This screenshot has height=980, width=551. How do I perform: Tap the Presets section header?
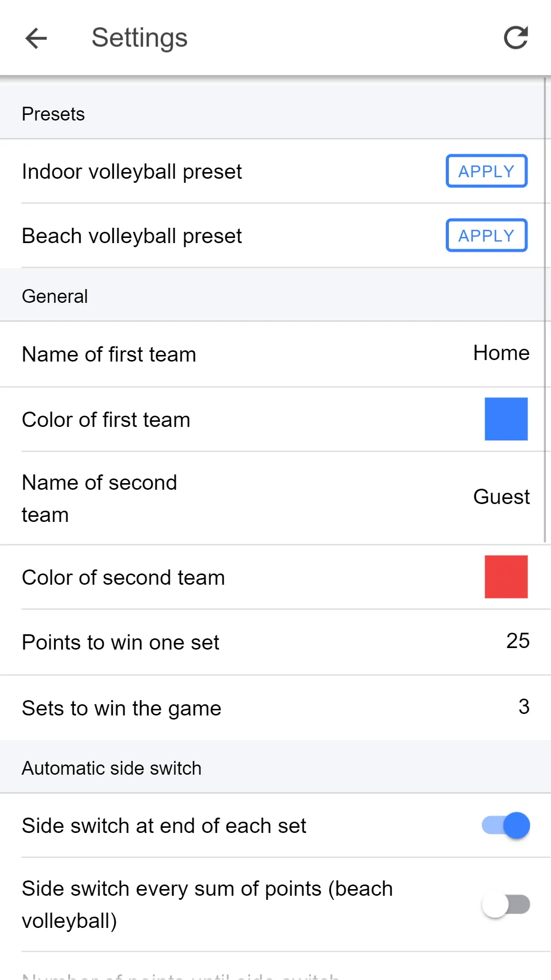tap(276, 113)
